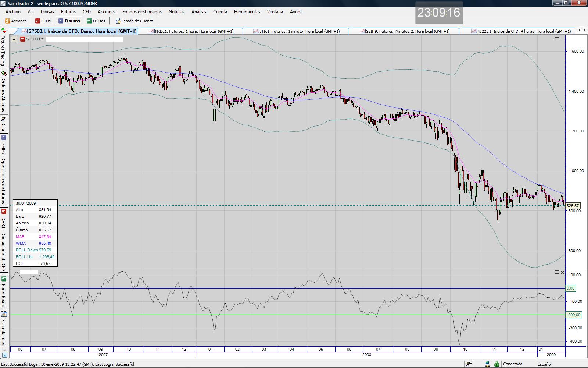Viewport: 588px width, 368px height.
Task: Open the Acciones toolbar button
Action: (x=16, y=21)
